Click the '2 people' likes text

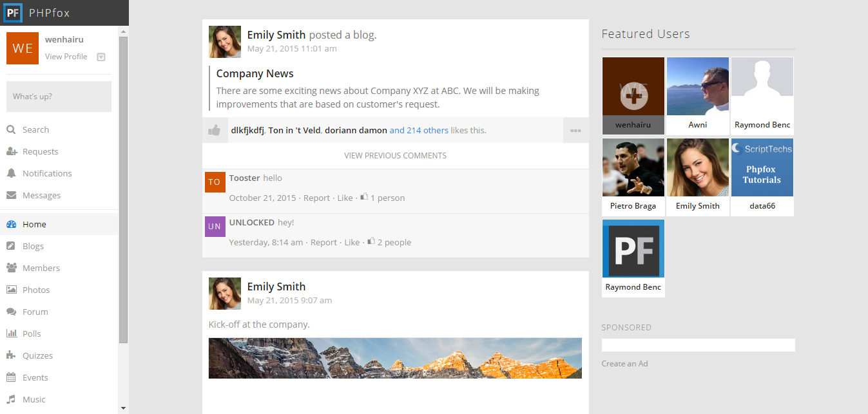click(394, 242)
